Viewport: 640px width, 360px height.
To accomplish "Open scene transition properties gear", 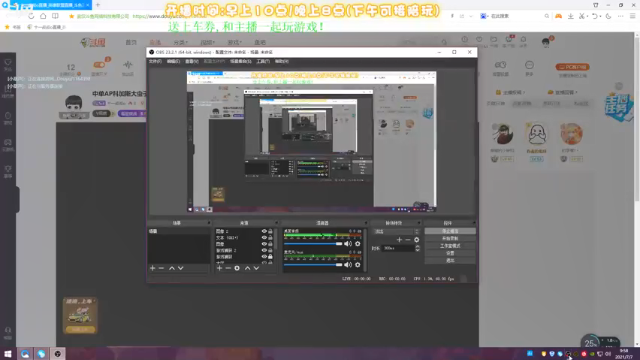I will click(x=416, y=240).
